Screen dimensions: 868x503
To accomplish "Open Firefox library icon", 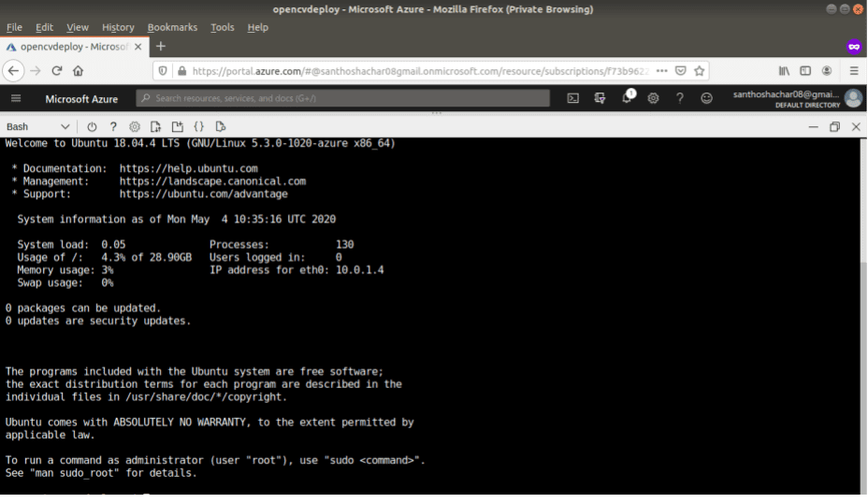I will (784, 71).
